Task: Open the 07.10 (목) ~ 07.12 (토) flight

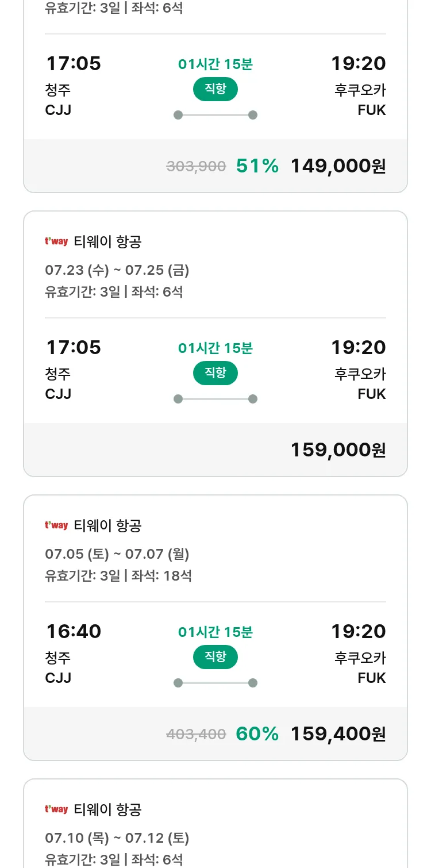Action: pyautogui.click(x=215, y=823)
